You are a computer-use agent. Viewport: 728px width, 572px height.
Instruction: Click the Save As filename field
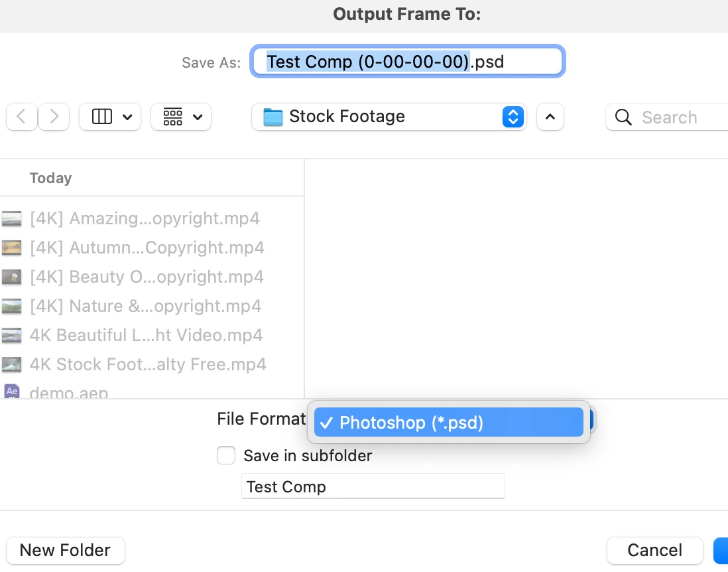point(407,62)
